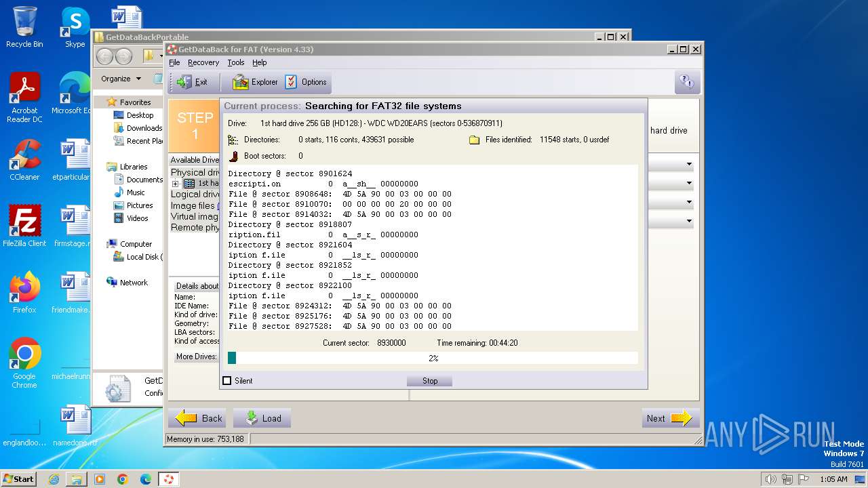Viewport: 868px width, 488px height.
Task: Select the Image files entry
Action: click(x=194, y=205)
